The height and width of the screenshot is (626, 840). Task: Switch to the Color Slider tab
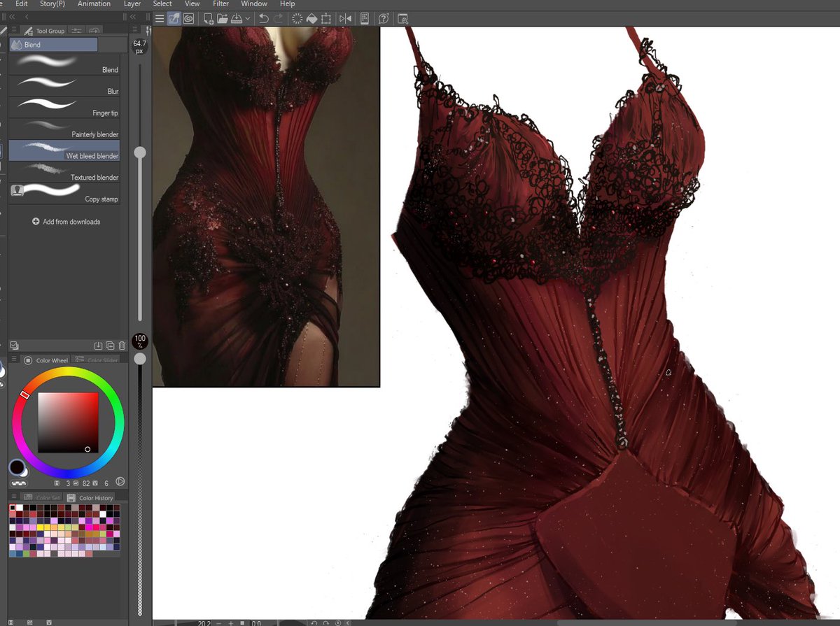pyautogui.click(x=96, y=360)
